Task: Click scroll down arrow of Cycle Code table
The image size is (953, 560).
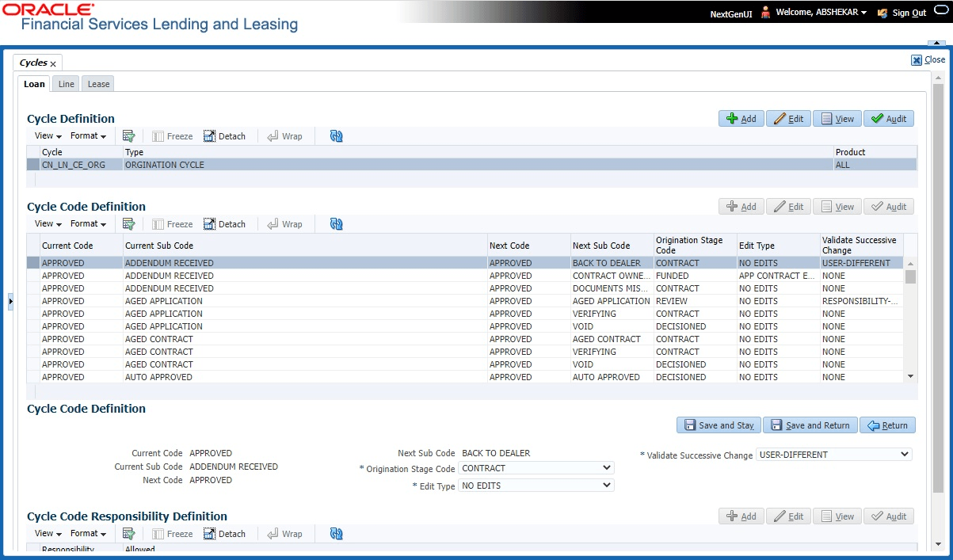Action: pyautogui.click(x=910, y=377)
